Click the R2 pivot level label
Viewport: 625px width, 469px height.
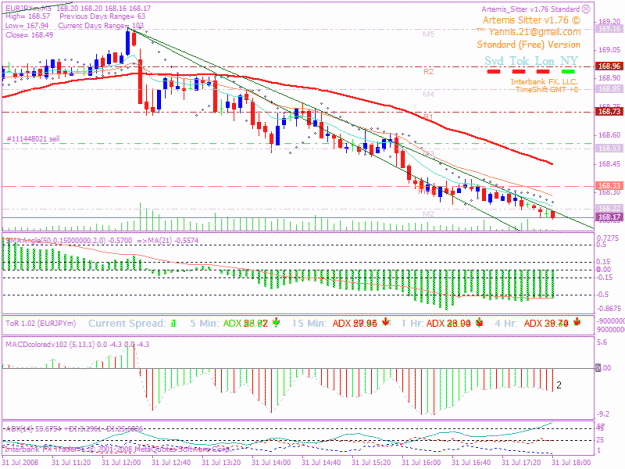[428, 72]
